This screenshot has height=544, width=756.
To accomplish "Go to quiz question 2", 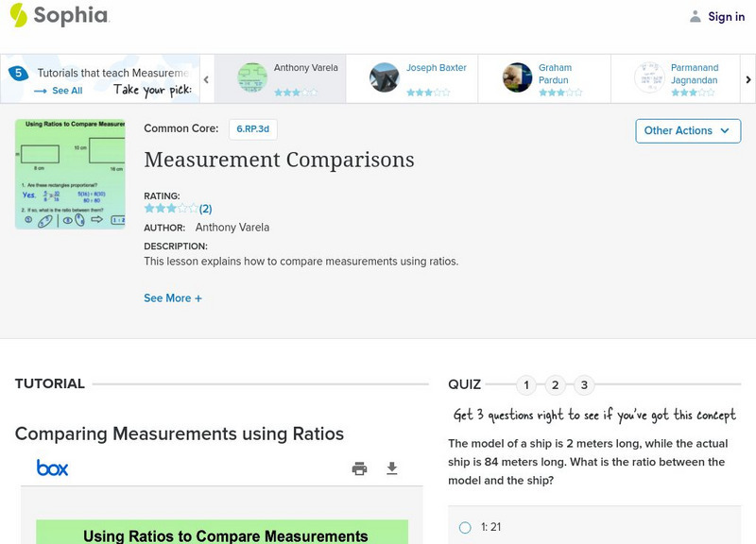I will click(556, 384).
